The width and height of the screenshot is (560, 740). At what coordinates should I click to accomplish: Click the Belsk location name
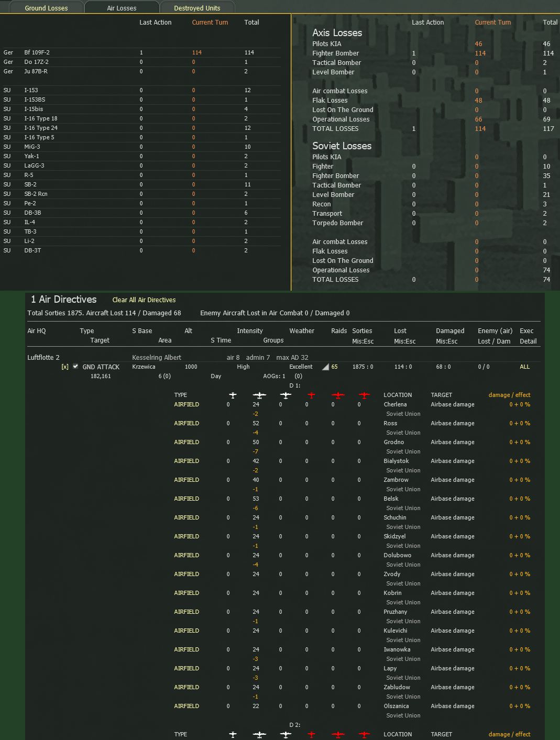(x=391, y=499)
